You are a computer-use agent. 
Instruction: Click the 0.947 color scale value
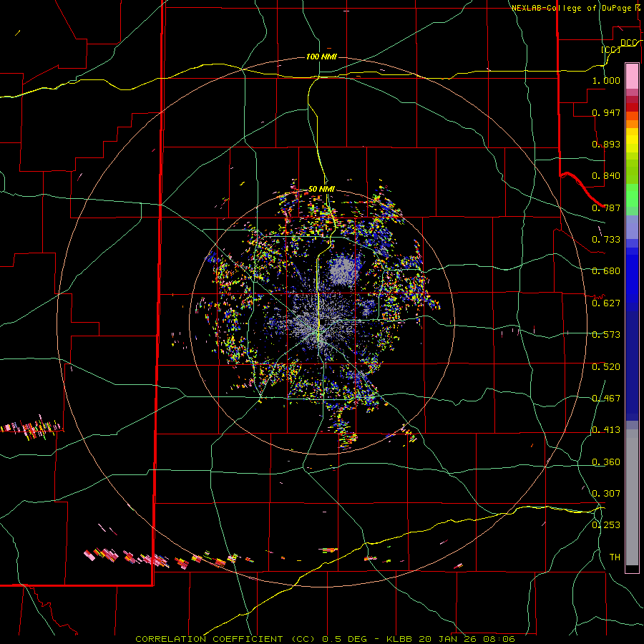click(x=606, y=112)
